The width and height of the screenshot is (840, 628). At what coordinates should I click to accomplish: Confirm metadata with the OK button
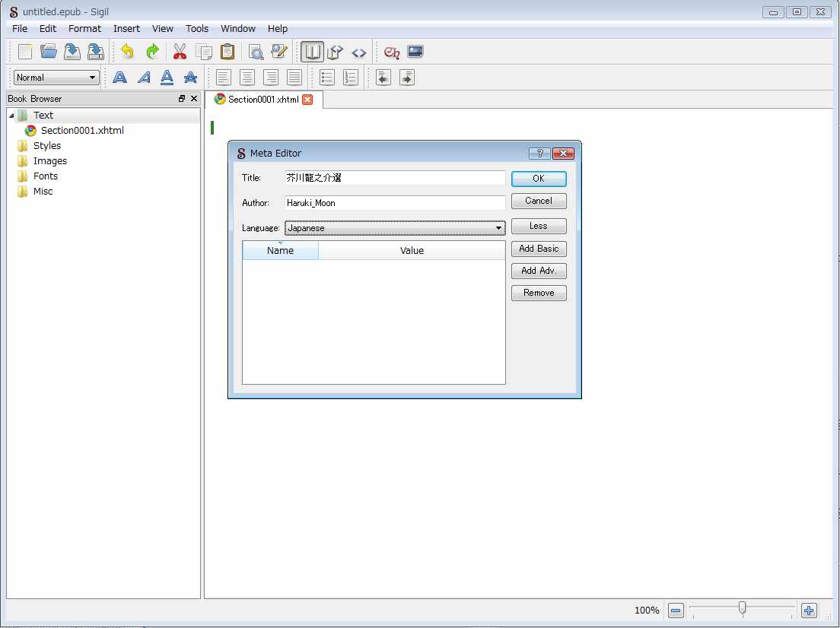(x=539, y=179)
